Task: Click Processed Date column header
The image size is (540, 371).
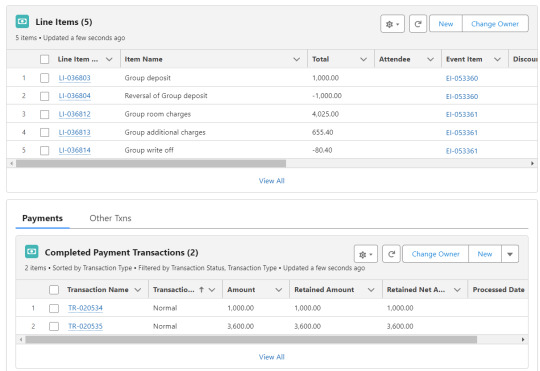Action: (499, 290)
